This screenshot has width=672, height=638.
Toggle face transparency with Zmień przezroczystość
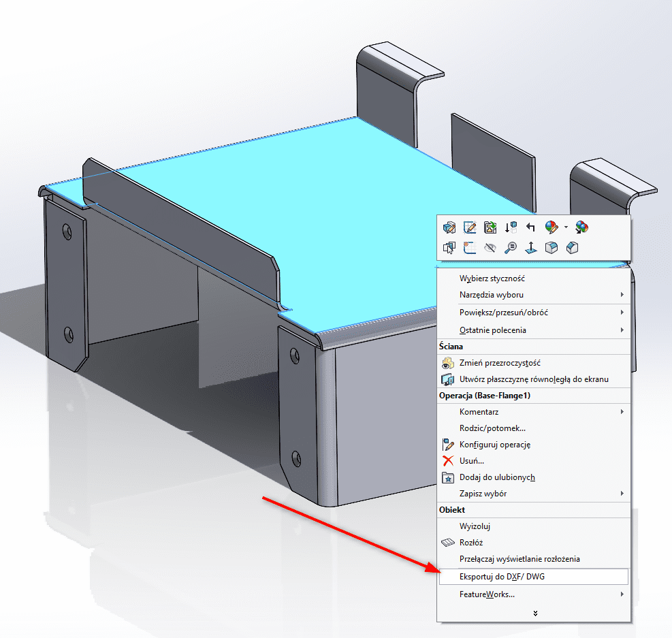click(x=500, y=363)
